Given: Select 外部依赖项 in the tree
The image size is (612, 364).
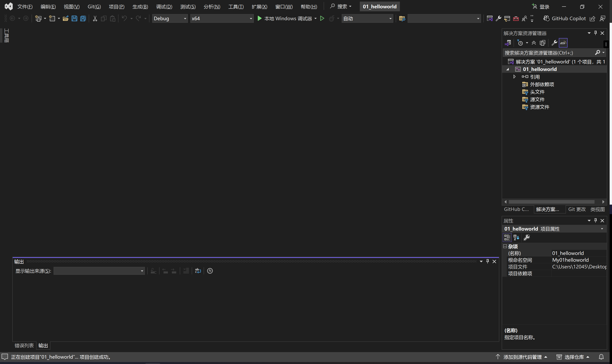Looking at the screenshot, I should click(542, 84).
